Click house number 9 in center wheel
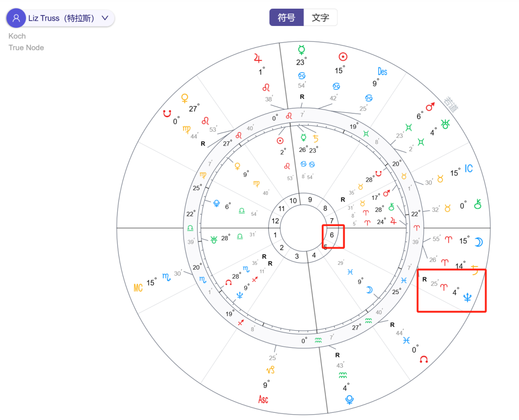The width and height of the screenshot is (519, 420). [310, 199]
